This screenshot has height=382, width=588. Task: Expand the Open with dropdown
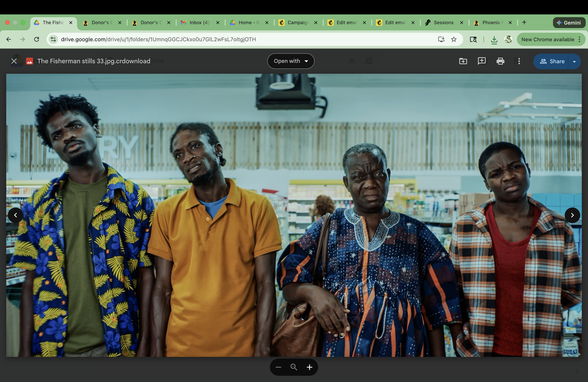[290, 61]
